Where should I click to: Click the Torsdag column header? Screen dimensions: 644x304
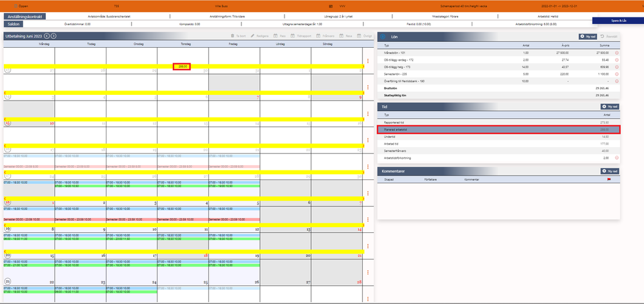pos(186,43)
